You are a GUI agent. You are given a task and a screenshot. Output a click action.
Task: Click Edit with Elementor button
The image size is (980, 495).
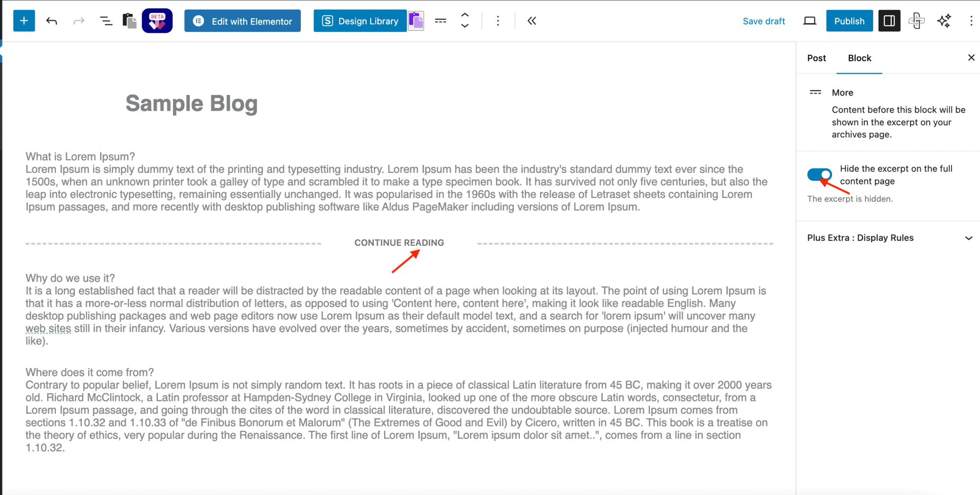(243, 21)
